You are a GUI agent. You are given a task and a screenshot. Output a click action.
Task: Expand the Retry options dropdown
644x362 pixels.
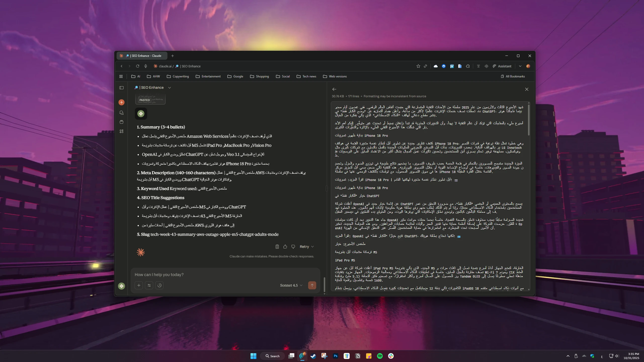[312, 247]
